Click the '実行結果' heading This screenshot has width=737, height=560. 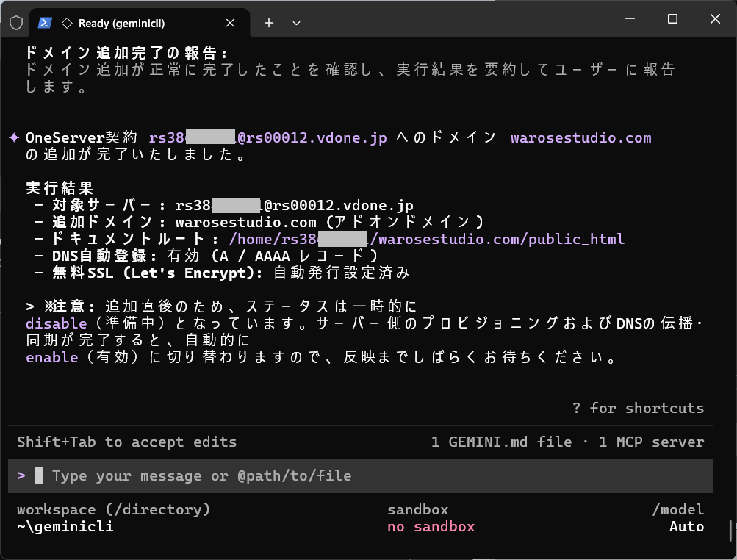60,188
